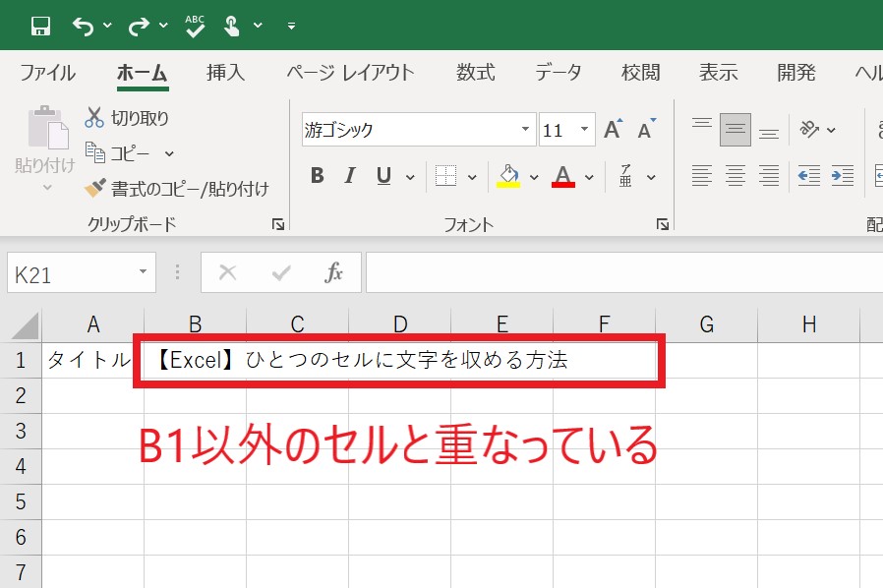Open the text orientation dropdown arrow
This screenshot has width=883, height=588.
pyautogui.click(x=831, y=130)
